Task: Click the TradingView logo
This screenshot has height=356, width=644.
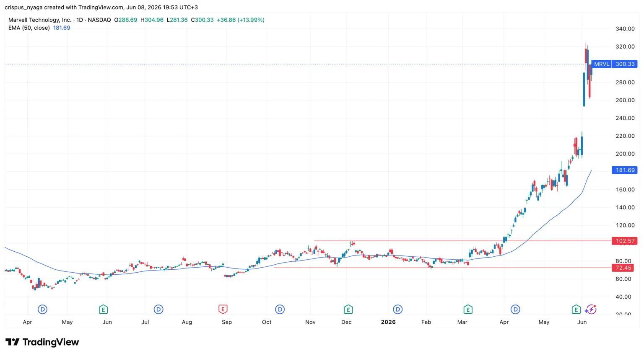Action: tap(42, 342)
